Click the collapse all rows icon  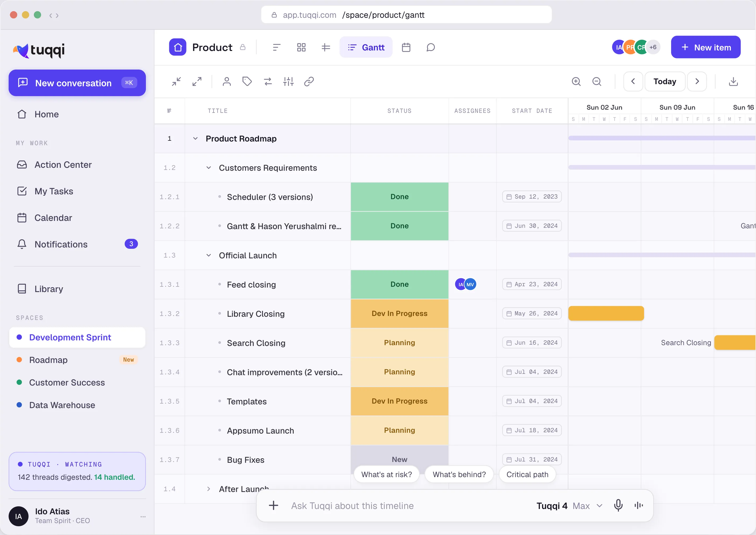point(176,82)
